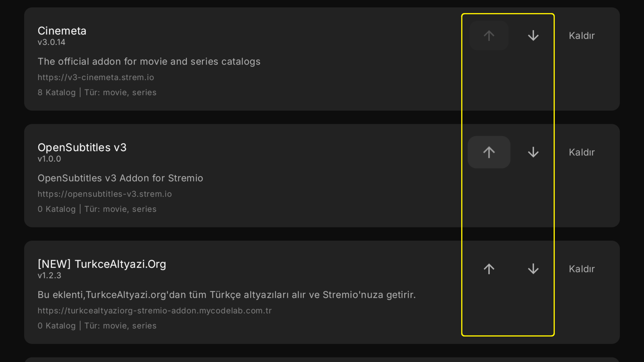
Task: Click Kaldır on the TurkceAltyazi.Org addon
Action: coord(581,269)
